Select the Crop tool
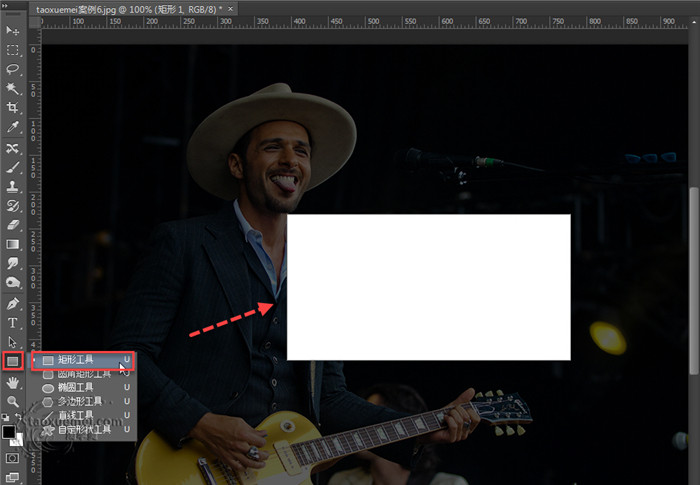Image resolution: width=700 pixels, height=485 pixels. tap(13, 108)
